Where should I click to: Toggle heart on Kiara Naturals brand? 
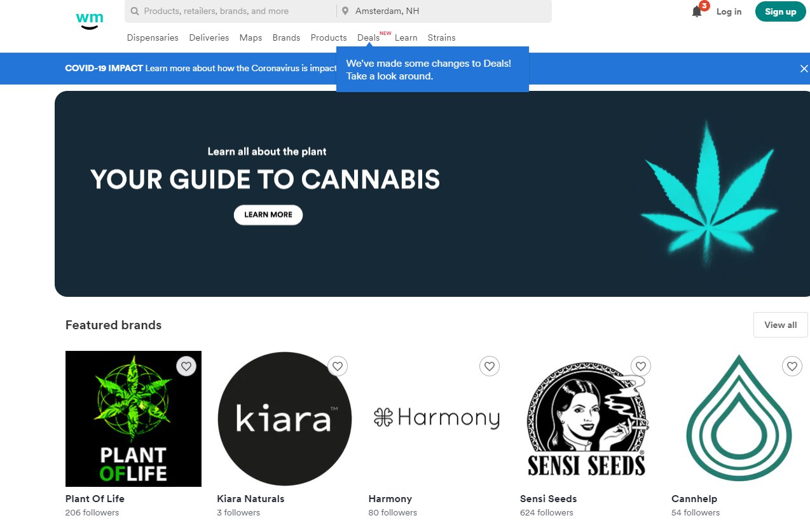338,366
